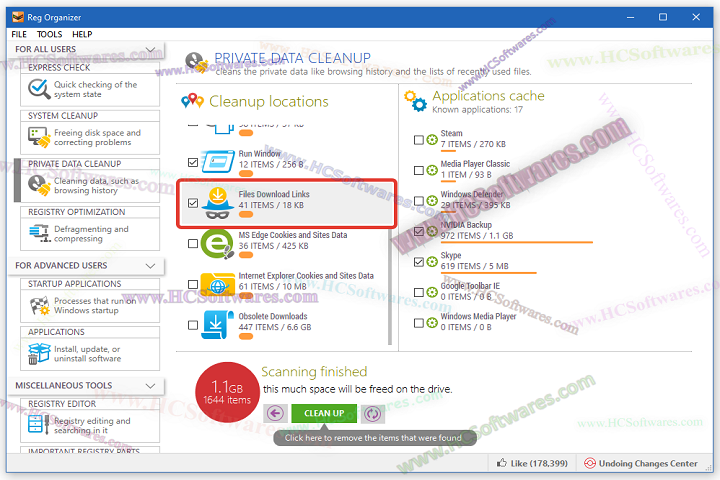Click the Applications cache gears icon
Image resolution: width=720 pixels, height=480 pixels.
click(x=415, y=101)
